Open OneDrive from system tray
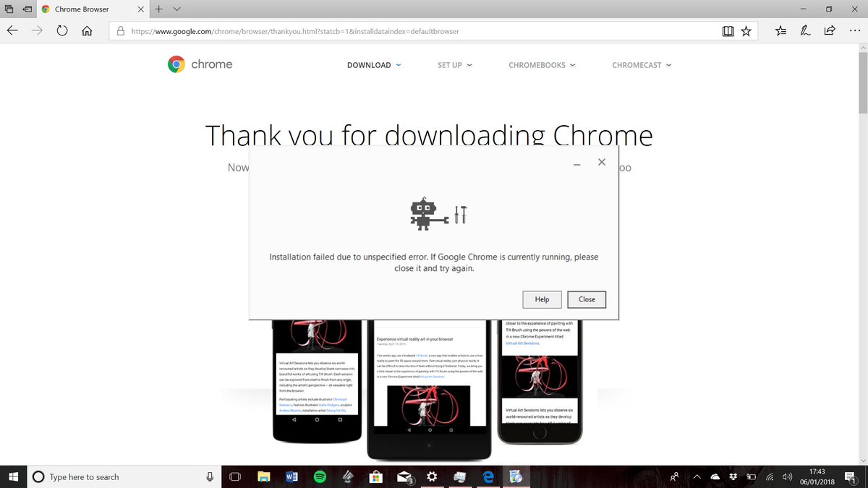 click(715, 476)
